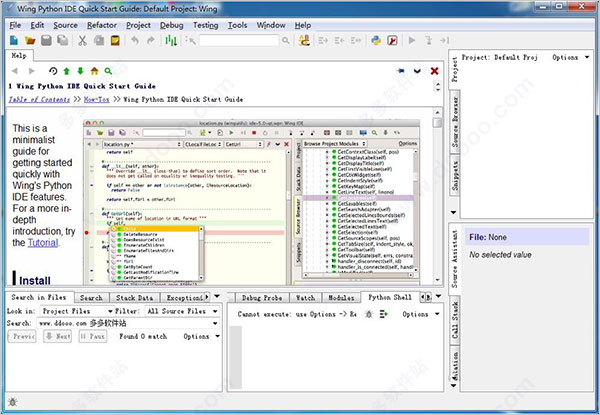This screenshot has width=600, height=415.
Task: Open the Filter All Source Files dropdown
Action: pos(183,311)
